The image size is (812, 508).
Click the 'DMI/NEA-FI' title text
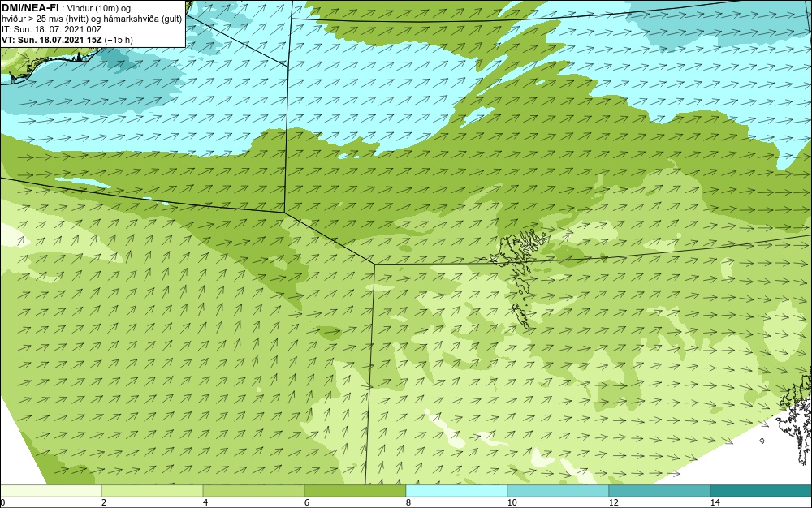tap(30, 7)
